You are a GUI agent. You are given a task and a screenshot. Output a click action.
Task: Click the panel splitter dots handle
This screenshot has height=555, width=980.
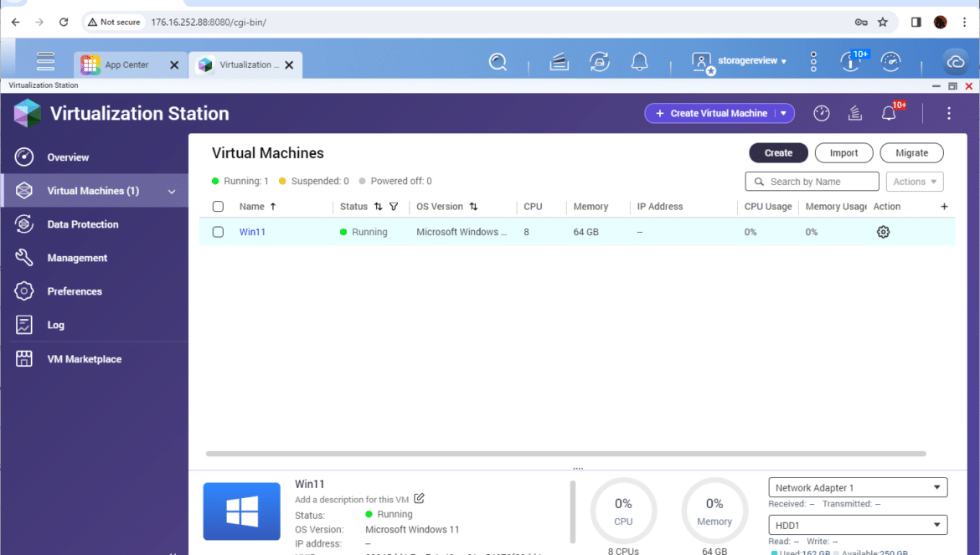coord(578,468)
